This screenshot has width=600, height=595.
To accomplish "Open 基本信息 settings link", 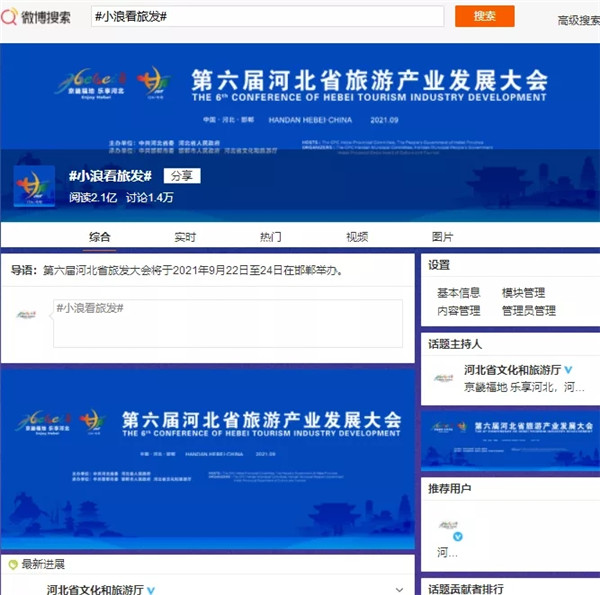I will [458, 293].
